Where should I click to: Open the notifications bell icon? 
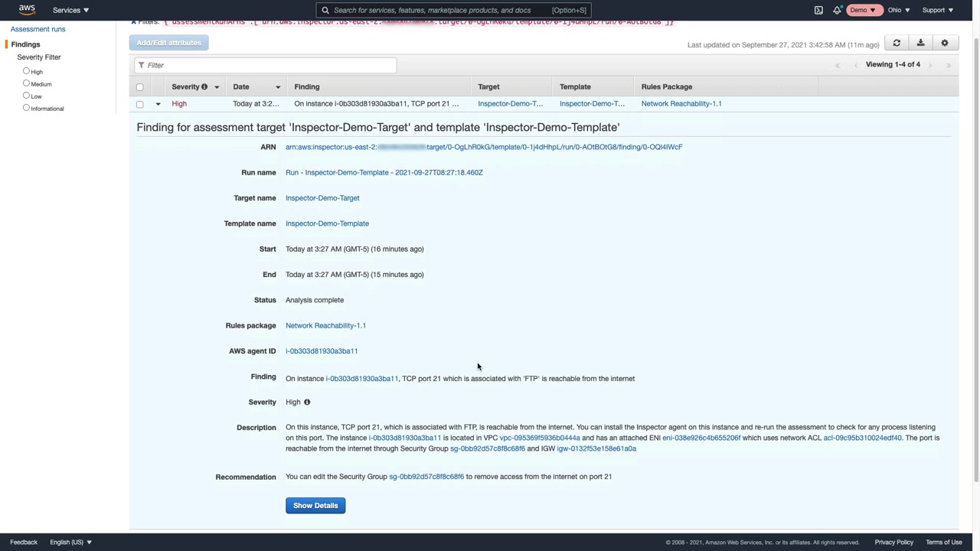837,10
